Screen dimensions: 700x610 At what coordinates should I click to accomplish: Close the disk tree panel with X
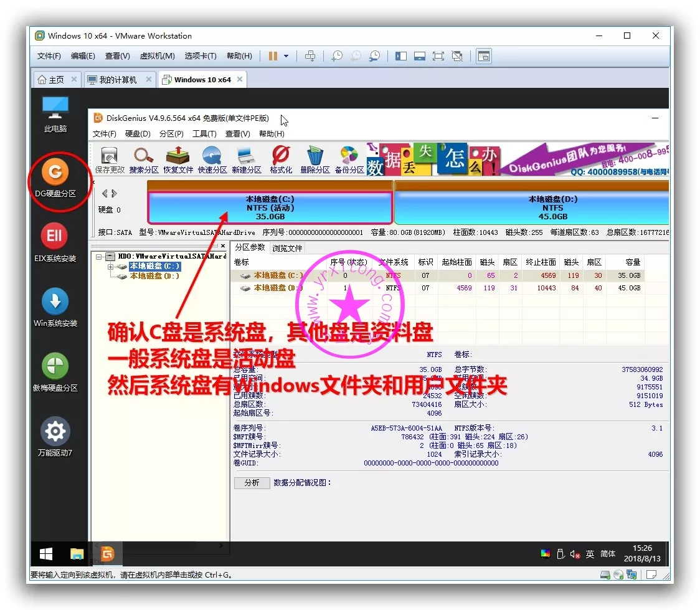[x=223, y=246]
